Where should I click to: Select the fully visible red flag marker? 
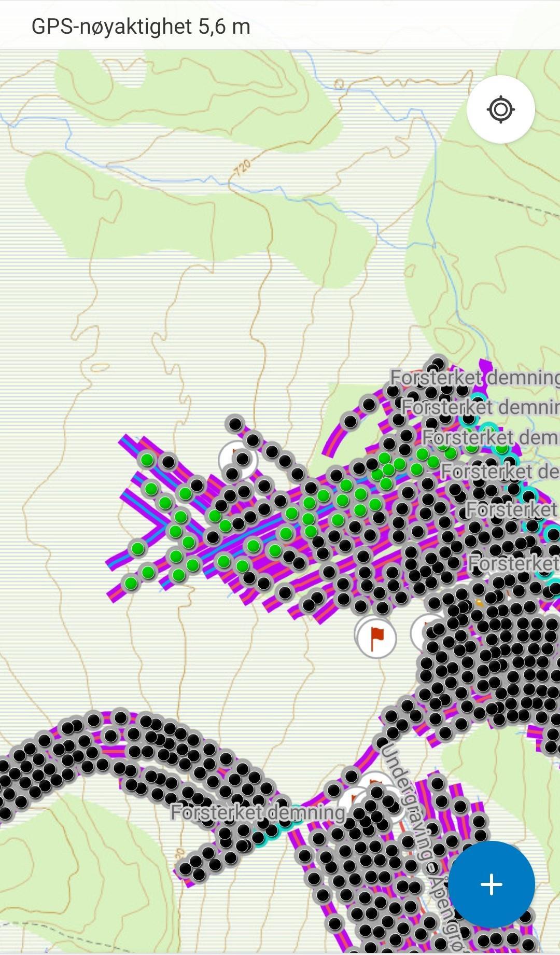[376, 638]
